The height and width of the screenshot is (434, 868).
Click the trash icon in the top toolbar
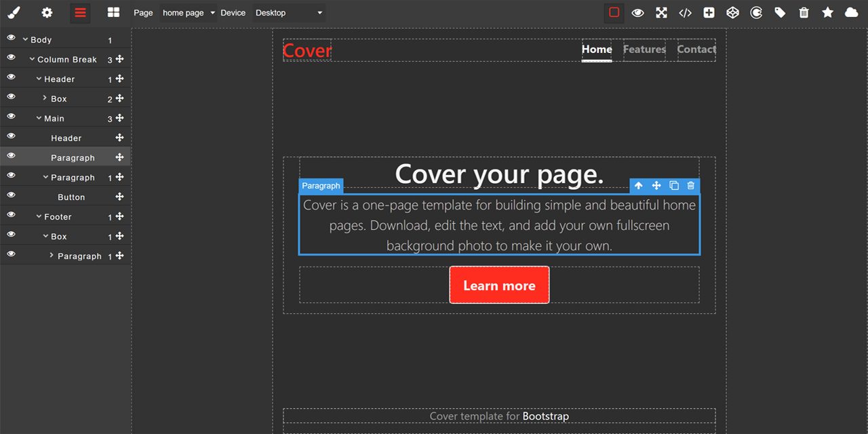pos(804,12)
